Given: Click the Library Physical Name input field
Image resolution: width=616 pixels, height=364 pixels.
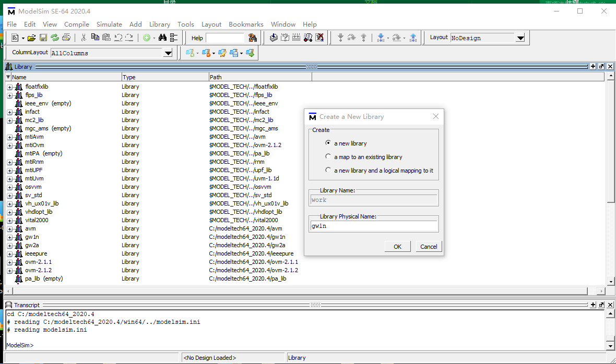Looking at the screenshot, I should (374, 226).
